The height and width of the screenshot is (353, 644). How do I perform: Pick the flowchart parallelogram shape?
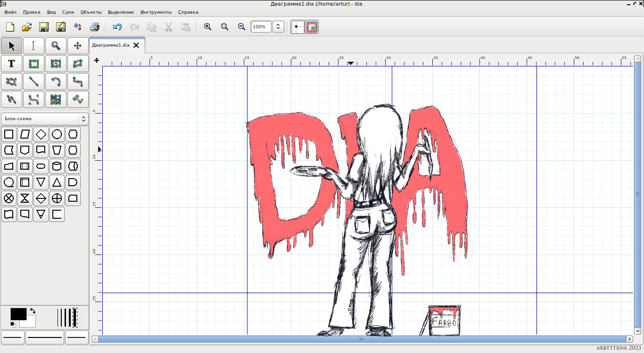point(25,134)
